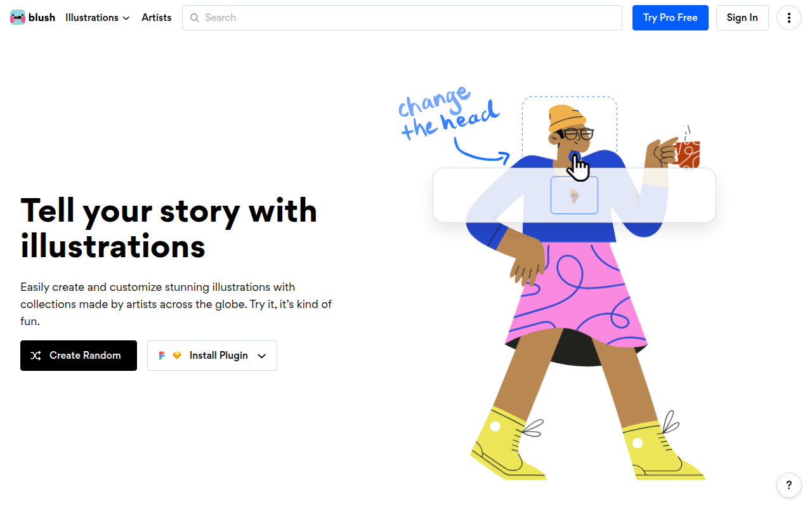Click the Install Plugin label
Viewport: 812px width, 508px height.
(x=219, y=356)
